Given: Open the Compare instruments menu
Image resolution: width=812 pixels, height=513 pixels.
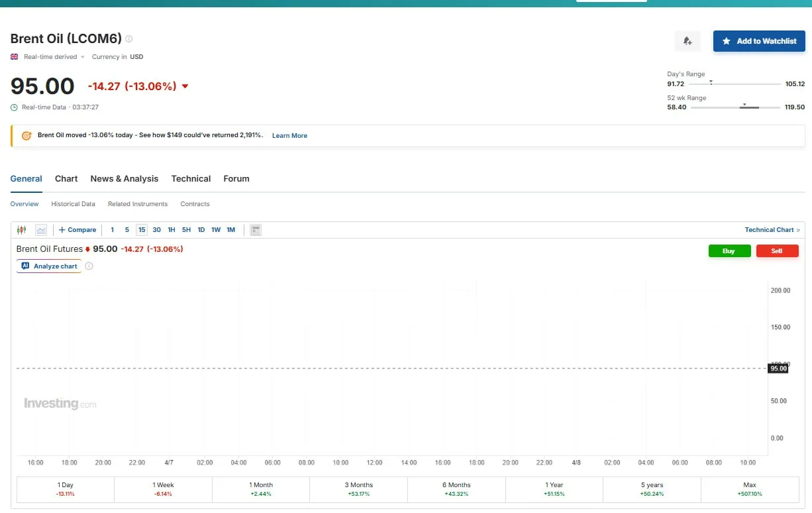Looking at the screenshot, I should (77, 230).
